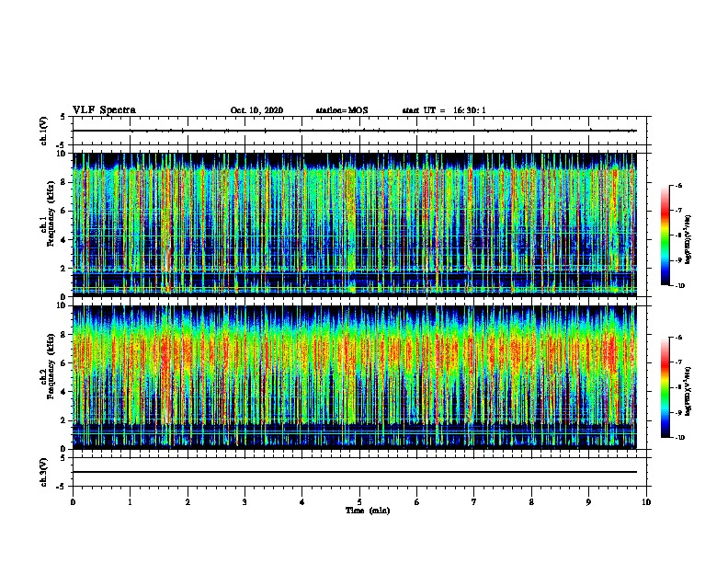Screen dimensions: 728x563
Task: Click the "6" kHz tick of ch.2 spectrogram
Action: [63, 363]
